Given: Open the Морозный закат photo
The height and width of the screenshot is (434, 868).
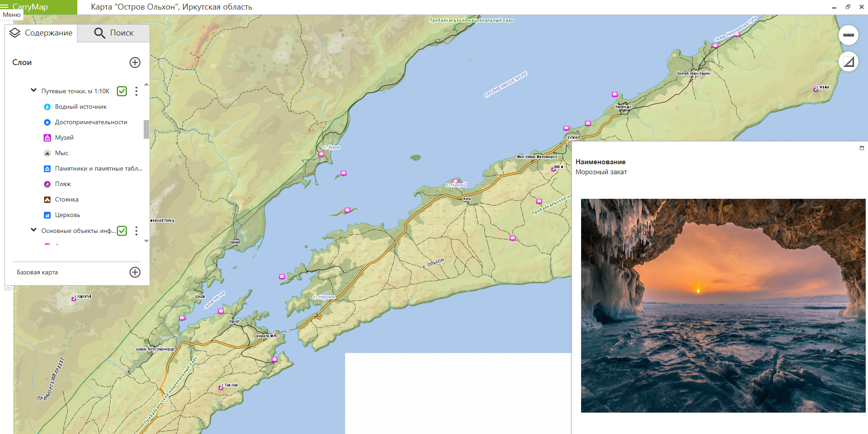Looking at the screenshot, I should 723,306.
